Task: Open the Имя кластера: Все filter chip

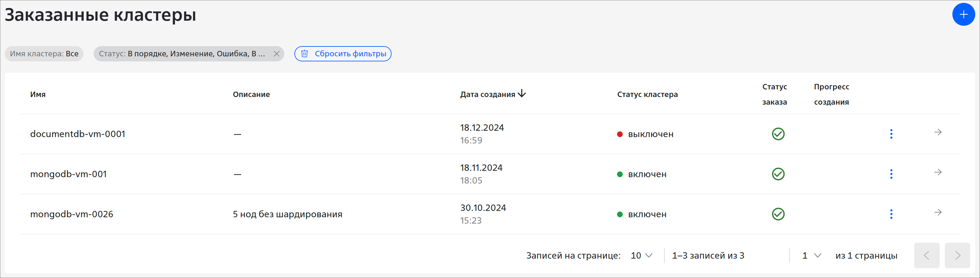Action: [44, 54]
